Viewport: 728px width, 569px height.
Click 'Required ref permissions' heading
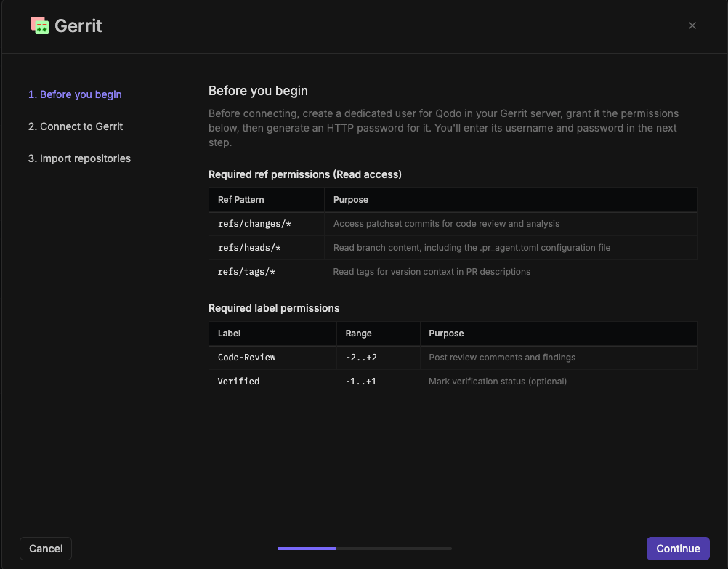tap(305, 174)
